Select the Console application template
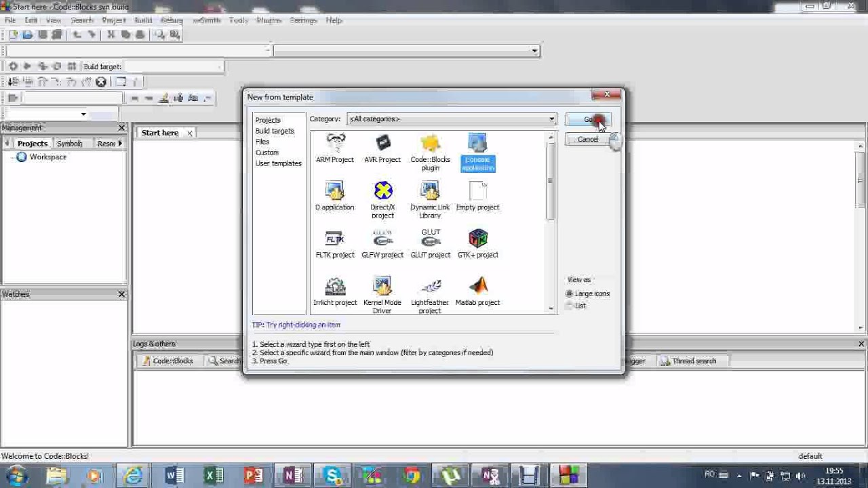The width and height of the screenshot is (868, 488). 478,153
